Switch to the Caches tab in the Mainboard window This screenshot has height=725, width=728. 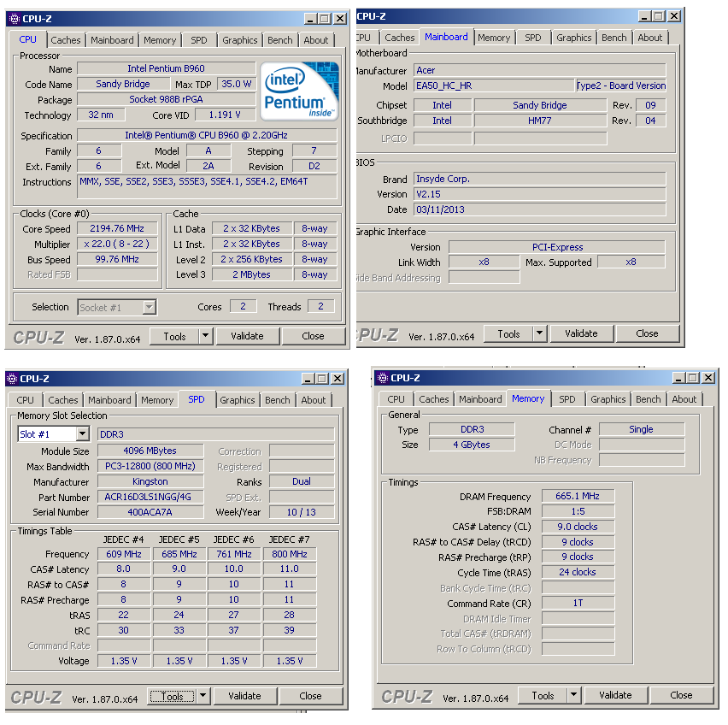click(400, 38)
